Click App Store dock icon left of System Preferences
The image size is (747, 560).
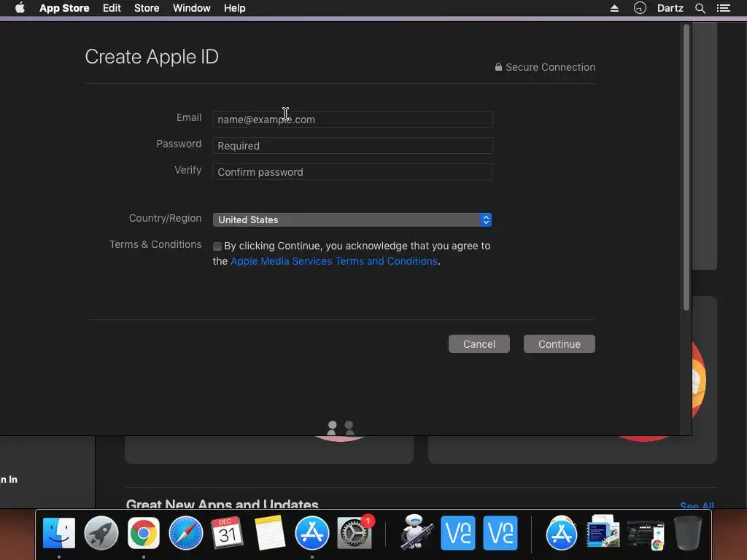[312, 533]
